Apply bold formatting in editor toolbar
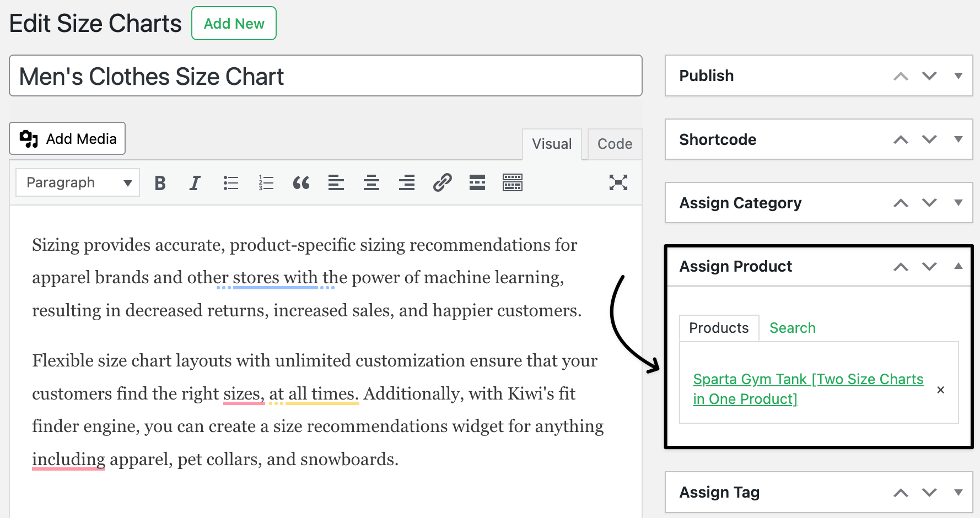The width and height of the screenshot is (980, 518). [160, 183]
